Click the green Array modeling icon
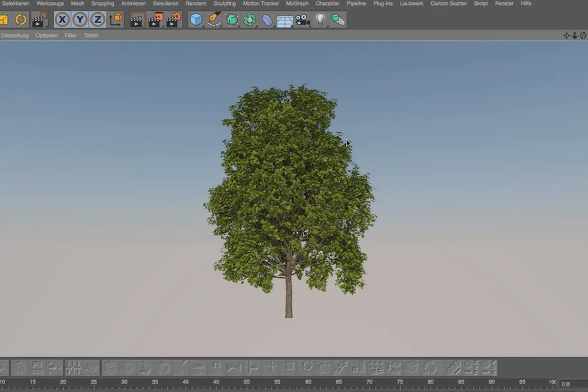Image resolution: width=588 pixels, height=392 pixels. click(250, 20)
